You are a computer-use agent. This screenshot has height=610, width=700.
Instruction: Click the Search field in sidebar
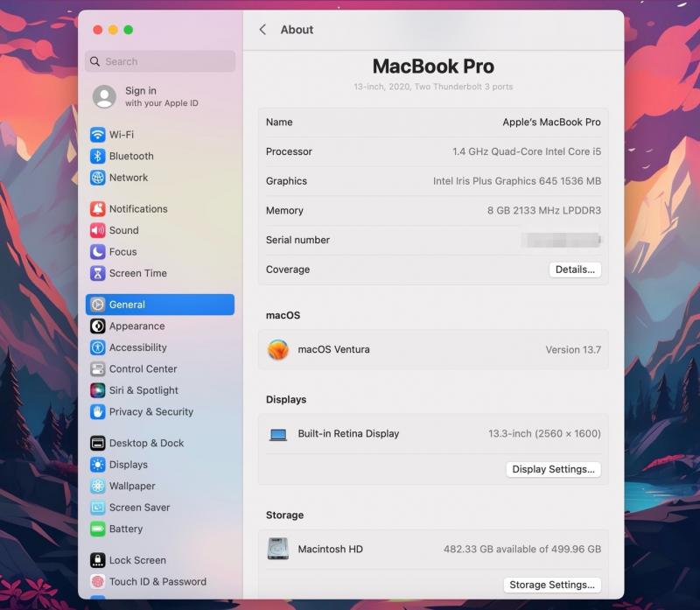point(160,61)
